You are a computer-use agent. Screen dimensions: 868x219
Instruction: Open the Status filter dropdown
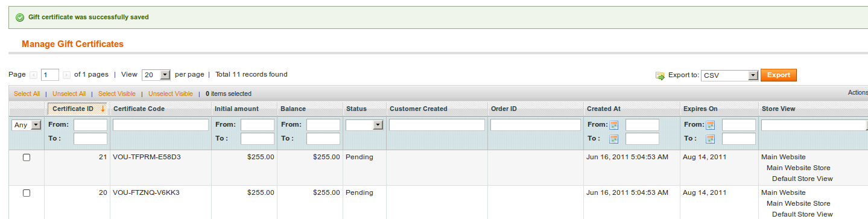tap(364, 125)
